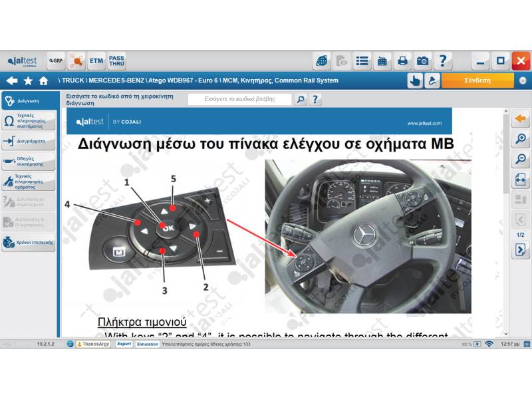Take a screenshot with the camera icon
The width and height of the screenshot is (532, 399).
tap(422, 61)
